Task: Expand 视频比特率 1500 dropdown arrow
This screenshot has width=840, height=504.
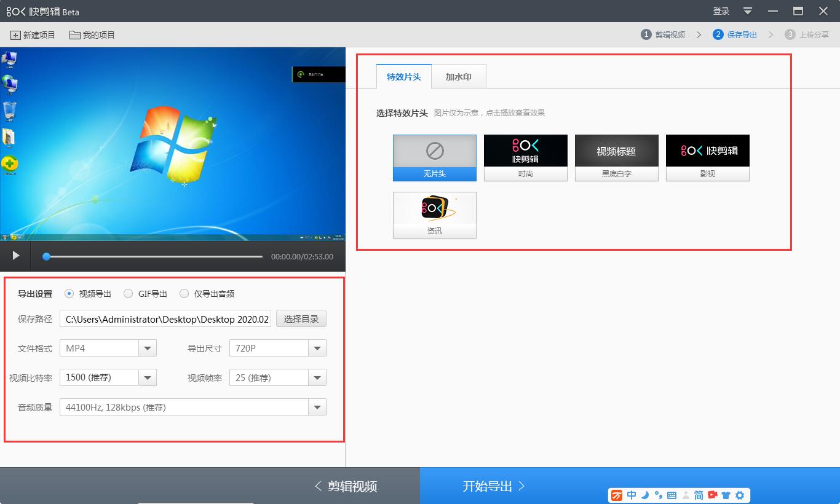Action: click(148, 377)
